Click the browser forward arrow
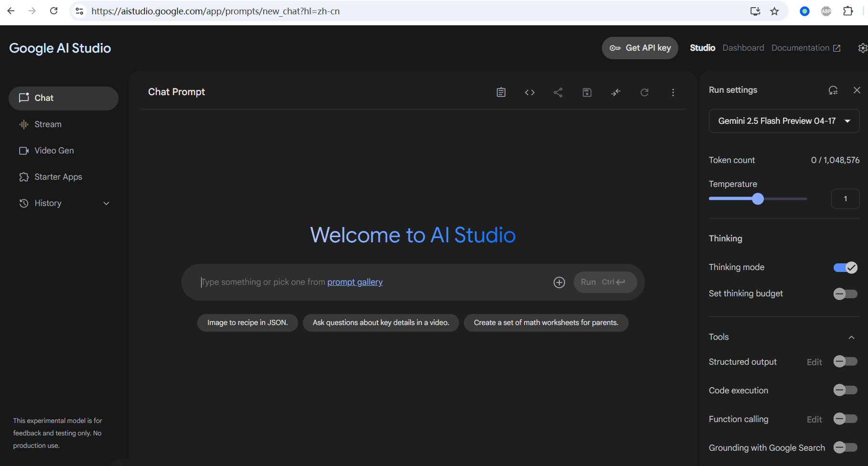Viewport: 868px width, 466px height. click(32, 11)
